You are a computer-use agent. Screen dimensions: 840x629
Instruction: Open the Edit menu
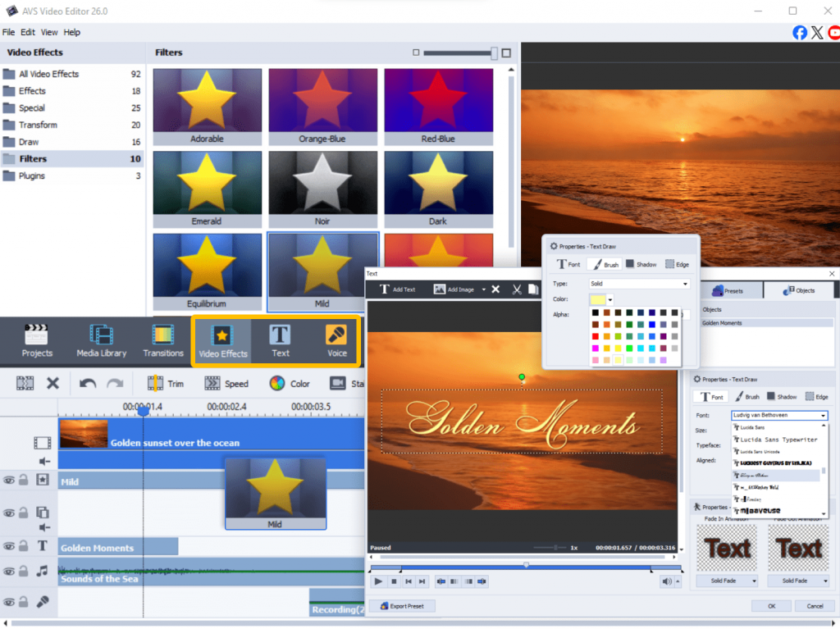[x=28, y=32]
